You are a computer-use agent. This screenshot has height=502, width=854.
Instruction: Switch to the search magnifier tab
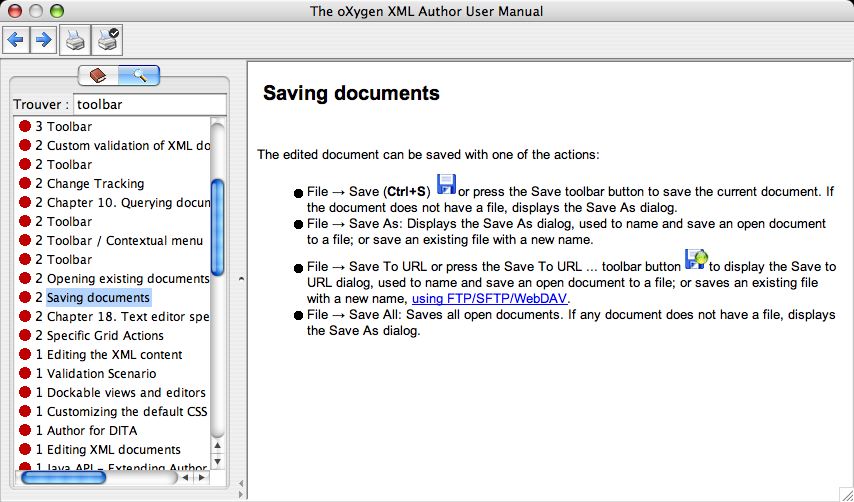tap(139, 75)
